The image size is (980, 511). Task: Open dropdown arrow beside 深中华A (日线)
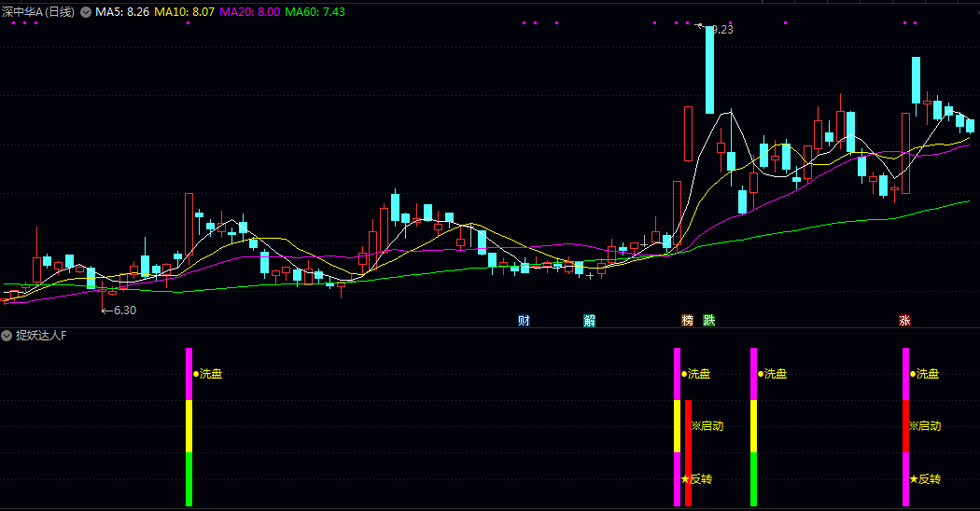(87, 13)
